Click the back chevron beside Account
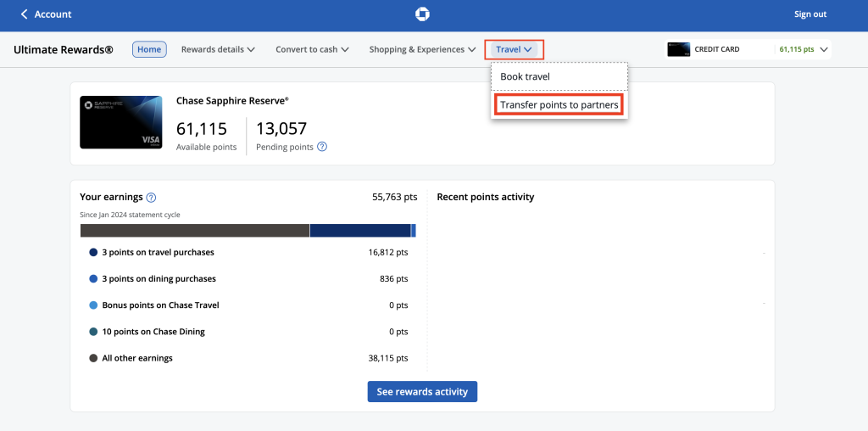Viewport: 868px width, 431px height. [x=24, y=14]
